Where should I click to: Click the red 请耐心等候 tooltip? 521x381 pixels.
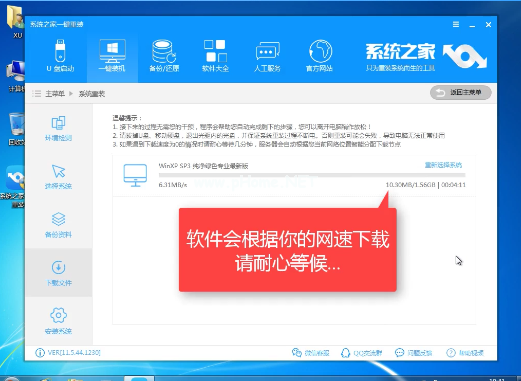coord(288,250)
